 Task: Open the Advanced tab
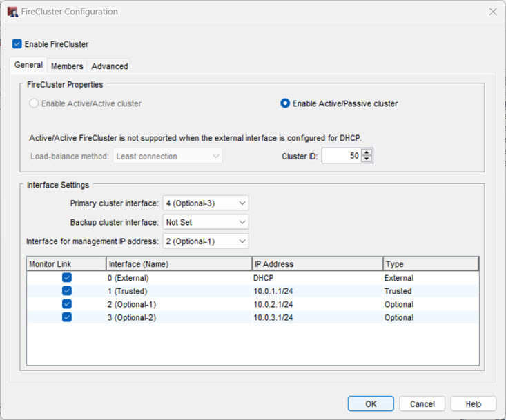(x=110, y=66)
